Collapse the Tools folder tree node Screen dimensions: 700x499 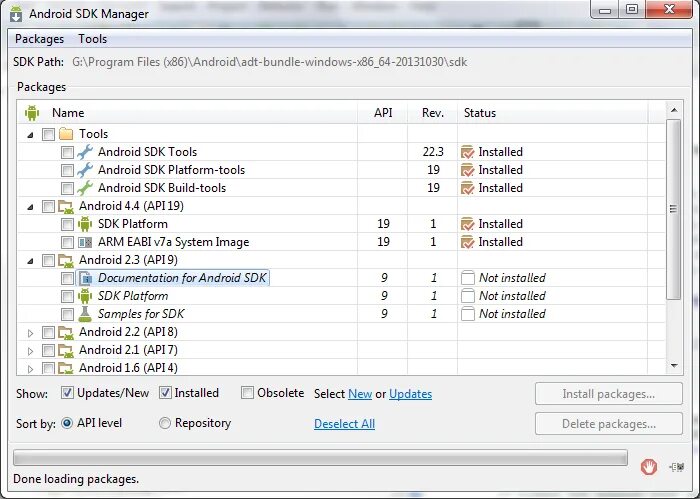pyautogui.click(x=30, y=134)
